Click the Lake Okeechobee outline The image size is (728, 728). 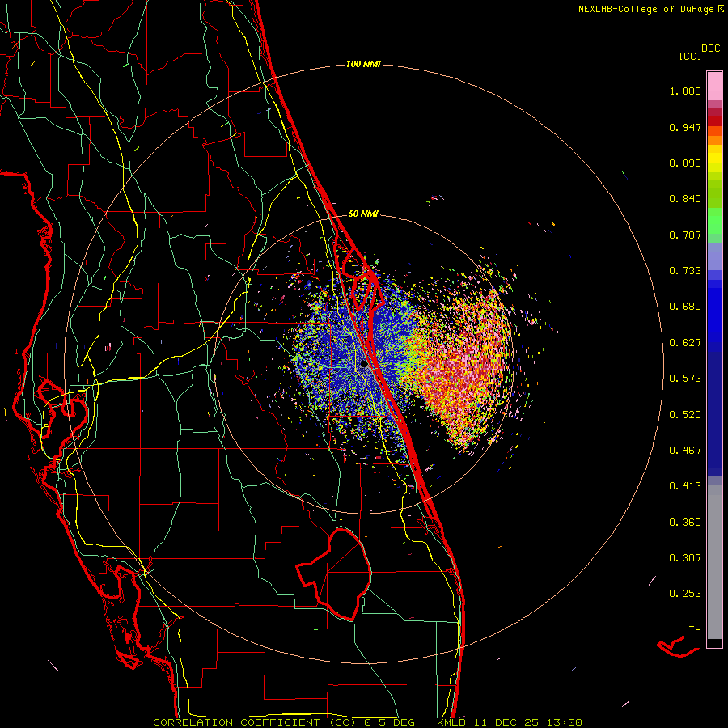[334, 574]
